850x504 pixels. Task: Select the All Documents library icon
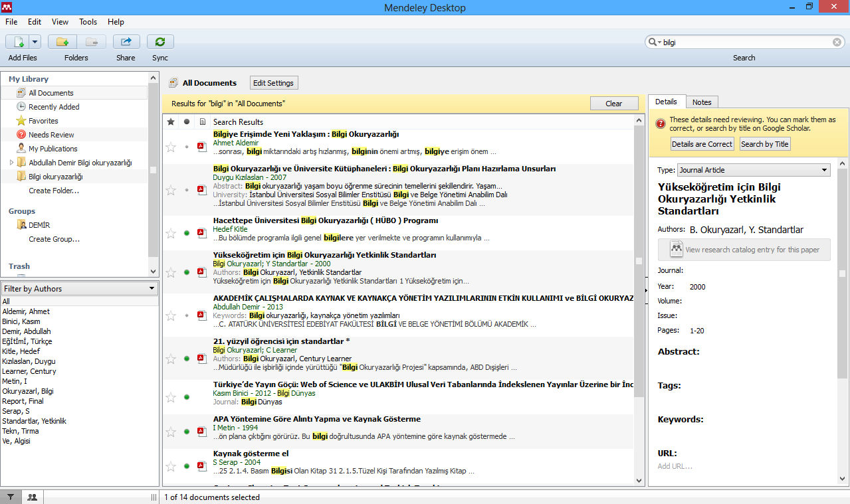pos(21,93)
